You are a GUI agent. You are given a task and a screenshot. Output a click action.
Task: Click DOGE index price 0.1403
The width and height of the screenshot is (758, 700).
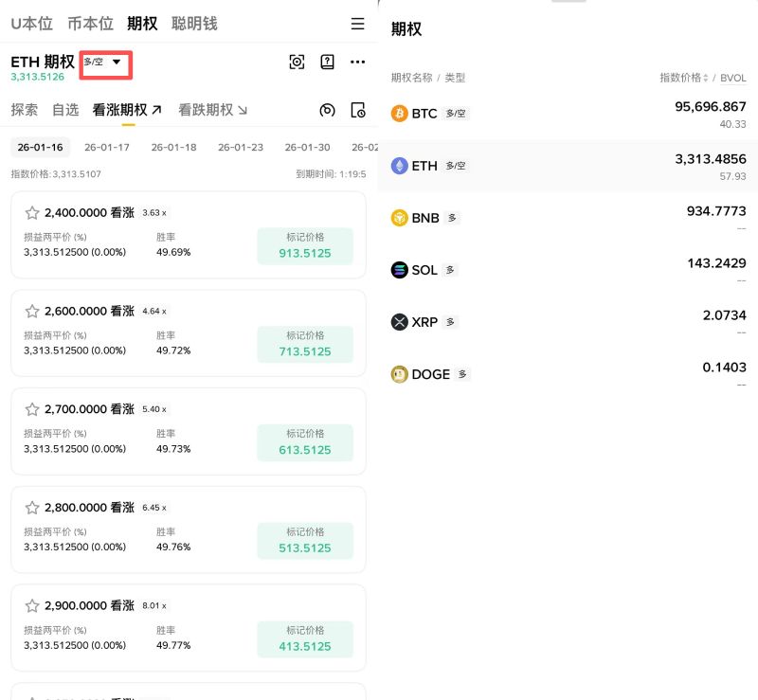click(x=724, y=368)
